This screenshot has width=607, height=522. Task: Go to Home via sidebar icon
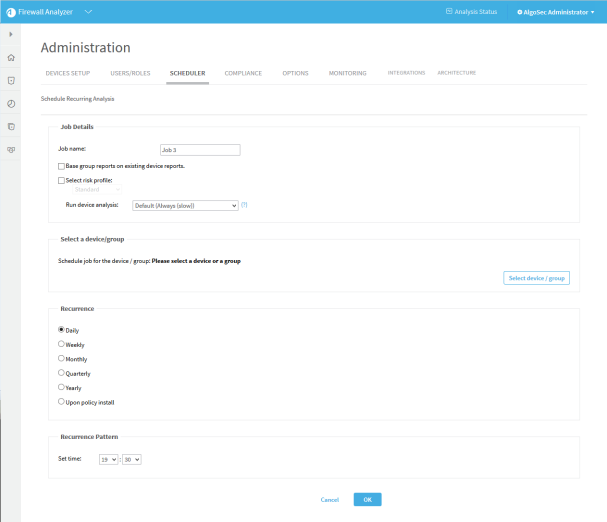click(10, 58)
